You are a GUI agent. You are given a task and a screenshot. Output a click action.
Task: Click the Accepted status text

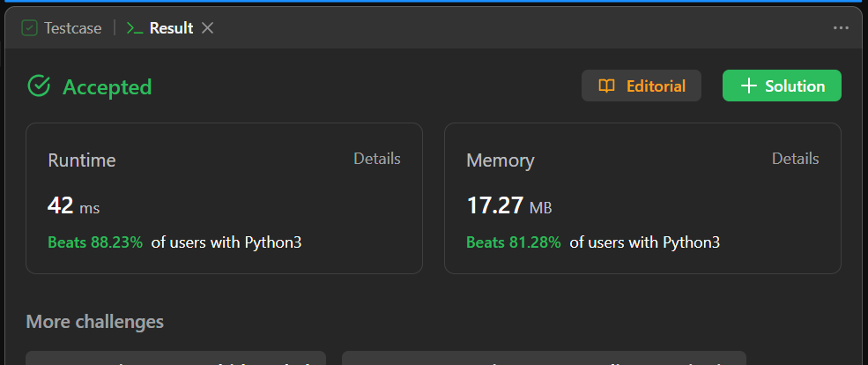pyautogui.click(x=107, y=87)
